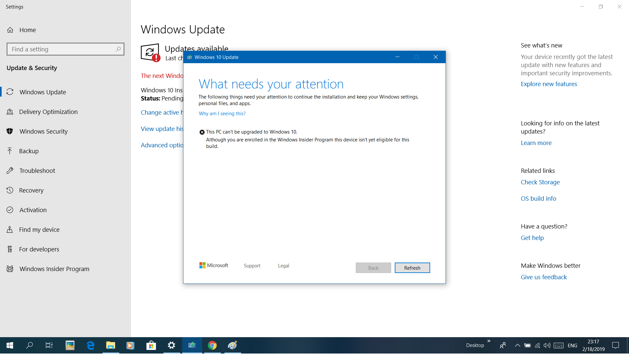Viewport: 629px width, 364px height.
Task: Click Explore new features link
Action: (x=549, y=84)
